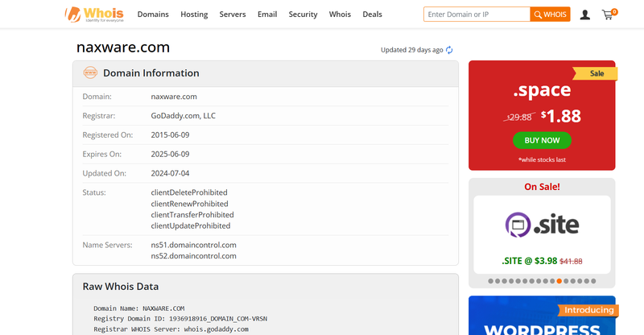Click status 'clientRenewProhibited'

(189, 204)
